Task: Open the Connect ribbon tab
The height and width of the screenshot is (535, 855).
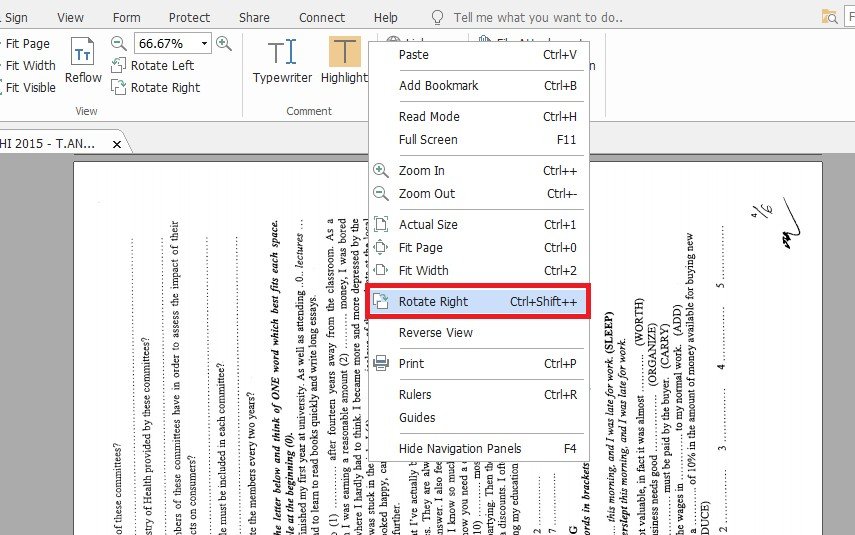Action: coord(322,17)
